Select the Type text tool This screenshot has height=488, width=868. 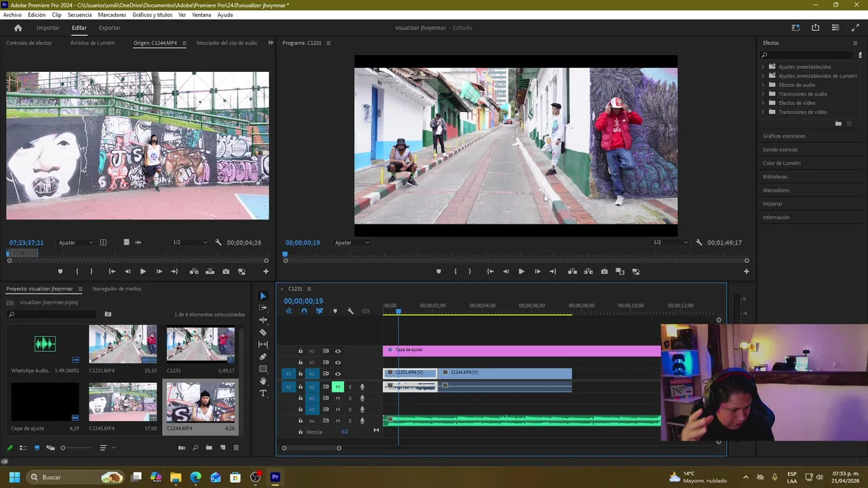tap(263, 394)
